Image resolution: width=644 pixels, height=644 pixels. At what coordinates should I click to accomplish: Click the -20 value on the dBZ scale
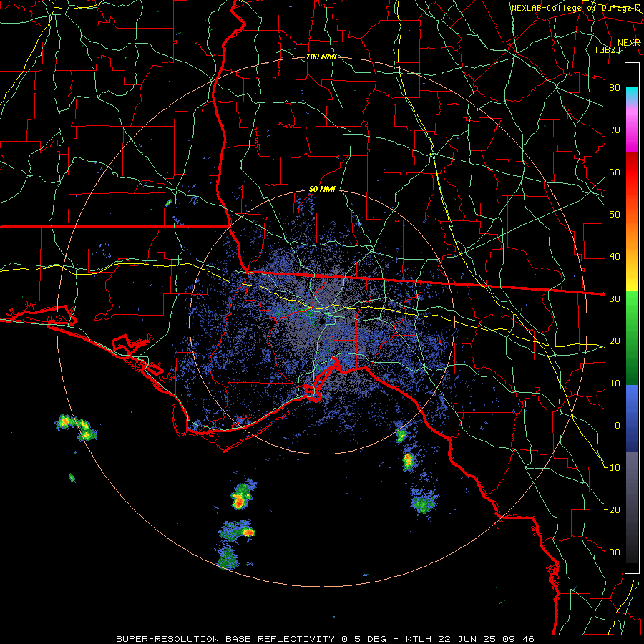(x=612, y=509)
